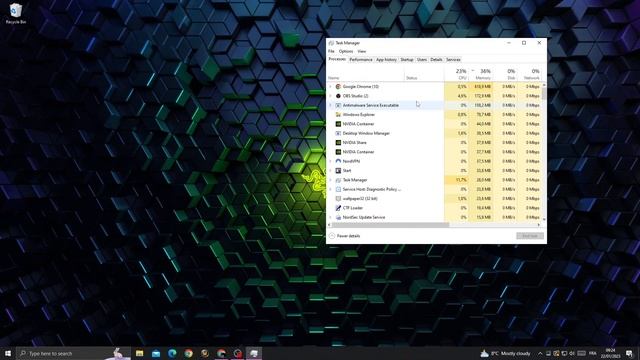
Task: Switch to the Startup tab
Action: coord(407,60)
